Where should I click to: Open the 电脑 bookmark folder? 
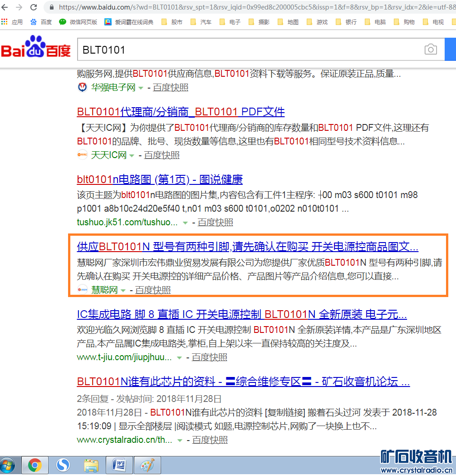pyautogui.click(x=375, y=22)
